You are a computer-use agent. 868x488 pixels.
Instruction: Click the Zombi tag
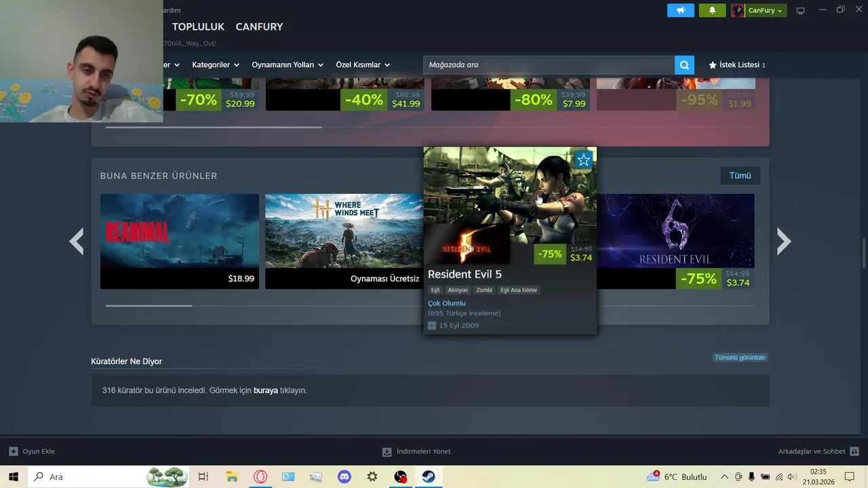[x=484, y=290]
